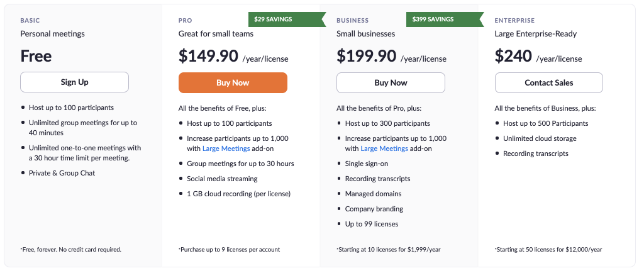Click the green $29 Savings ribbon
Screen dimensions: 644x273
(x=287, y=19)
